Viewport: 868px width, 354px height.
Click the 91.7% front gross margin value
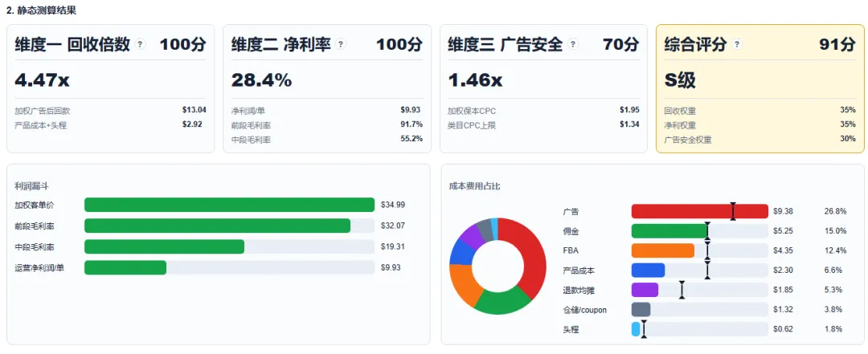click(x=411, y=124)
